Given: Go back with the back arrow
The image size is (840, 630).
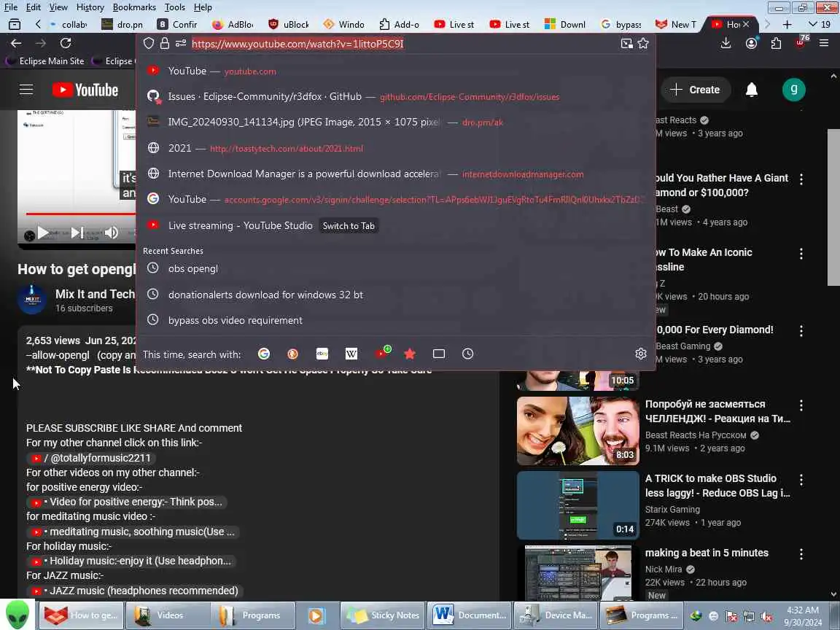Looking at the screenshot, I should tap(16, 43).
